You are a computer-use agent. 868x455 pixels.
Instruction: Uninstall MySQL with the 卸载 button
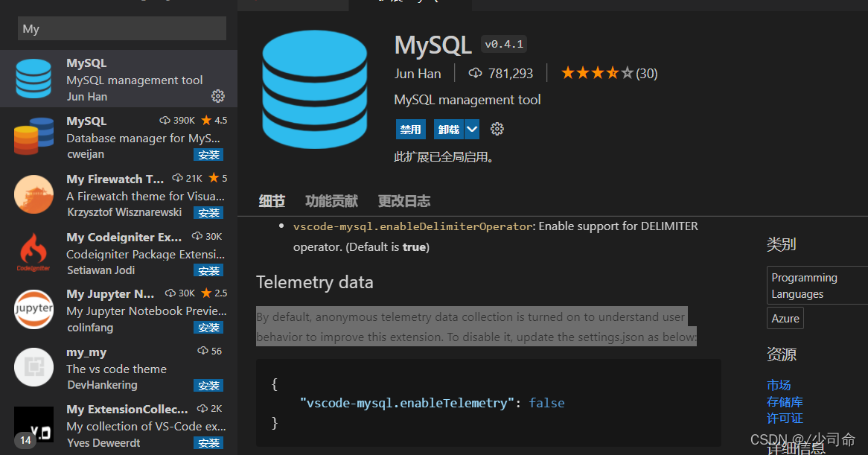coord(449,129)
